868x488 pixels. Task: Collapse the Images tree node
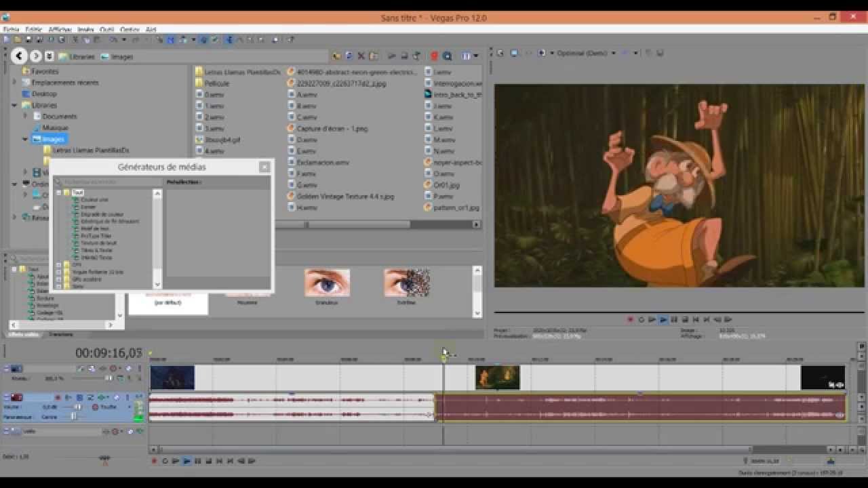(26, 139)
